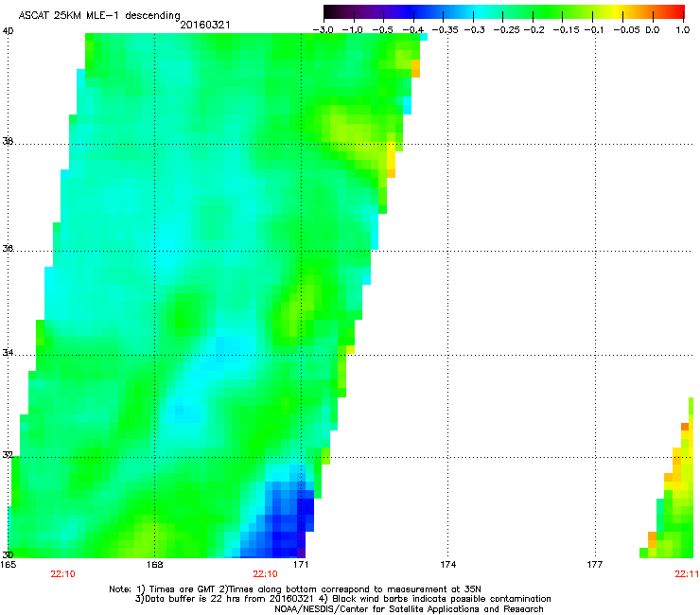700x615 pixels.
Task: Click the latitude label 34
Action: [8, 353]
